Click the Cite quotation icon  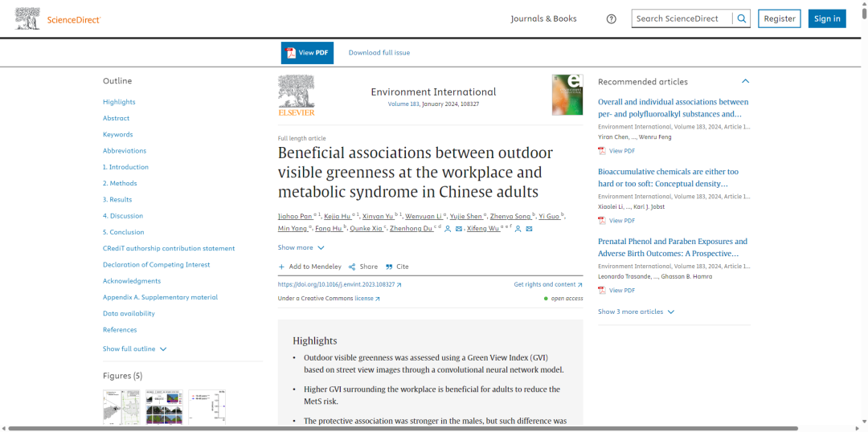coord(389,267)
